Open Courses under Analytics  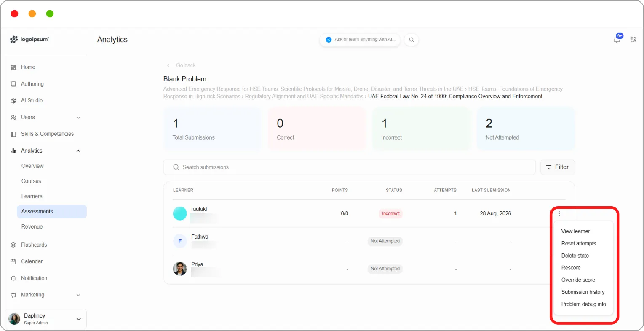31,181
